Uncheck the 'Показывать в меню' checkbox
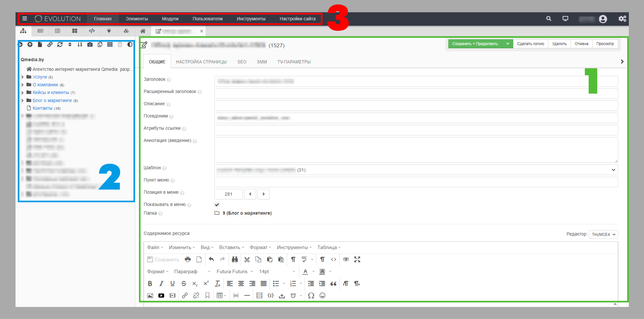Viewport: 644px width, 319px height. click(x=217, y=205)
